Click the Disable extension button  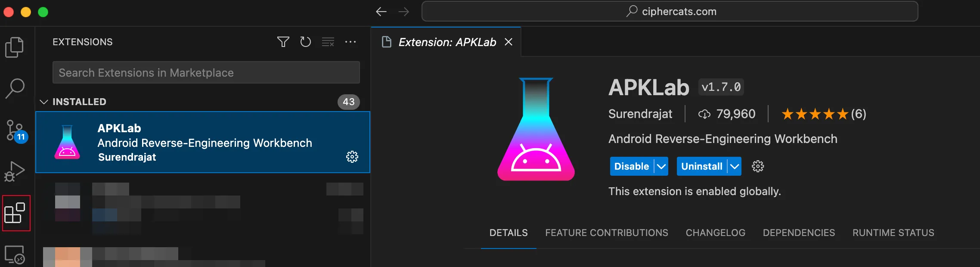tap(631, 166)
